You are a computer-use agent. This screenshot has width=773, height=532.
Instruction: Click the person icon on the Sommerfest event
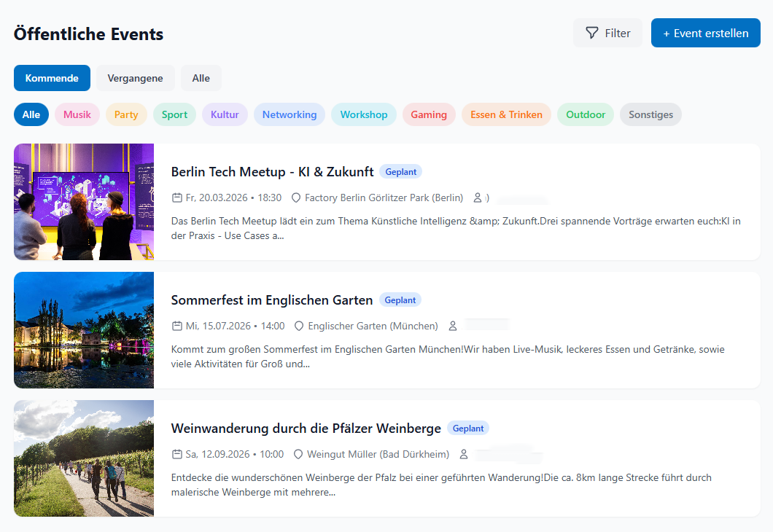point(454,326)
